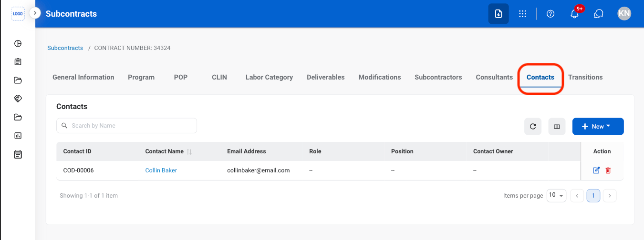
Task: Delete the Collin Baker contact
Action: (x=608, y=170)
